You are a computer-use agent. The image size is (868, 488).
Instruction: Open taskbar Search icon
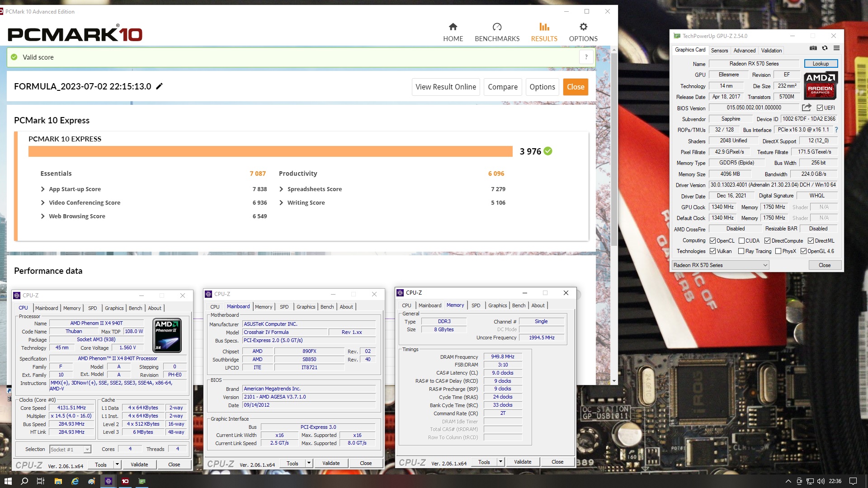tap(24, 481)
